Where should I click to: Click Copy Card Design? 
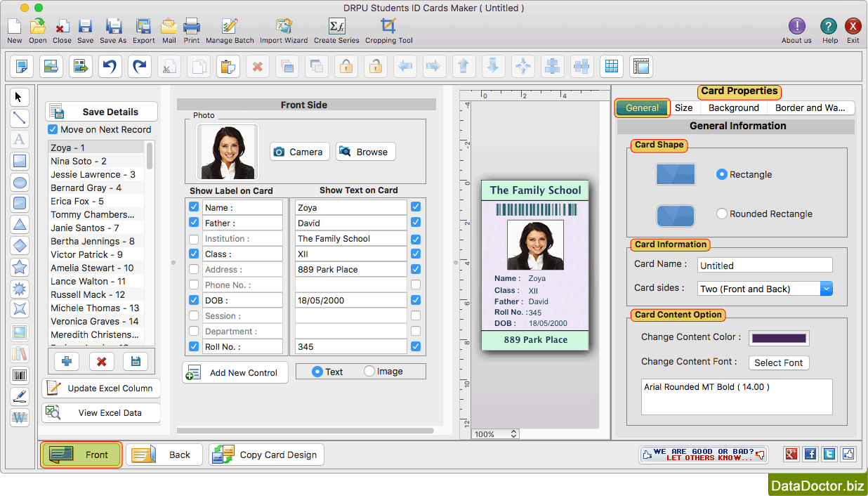(267, 455)
